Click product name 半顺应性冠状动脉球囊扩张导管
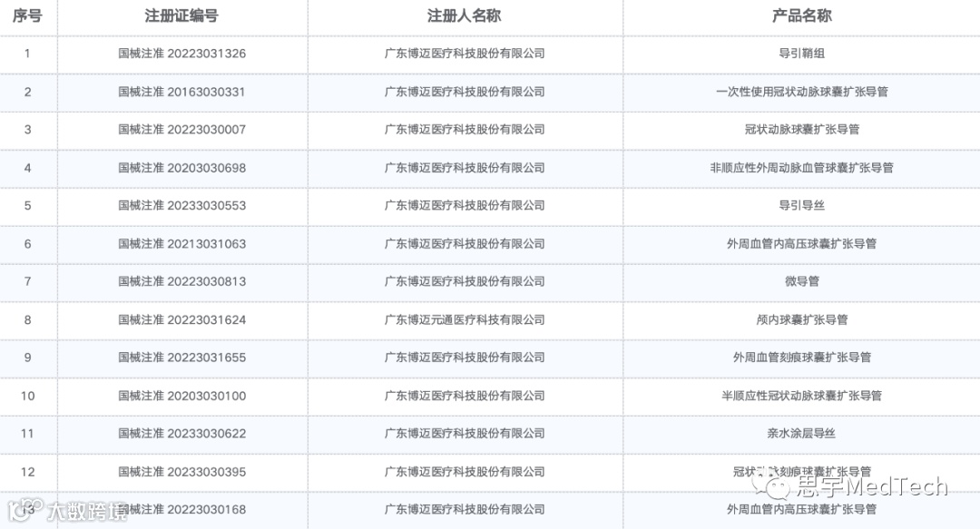The height and width of the screenshot is (529, 980). [802, 396]
